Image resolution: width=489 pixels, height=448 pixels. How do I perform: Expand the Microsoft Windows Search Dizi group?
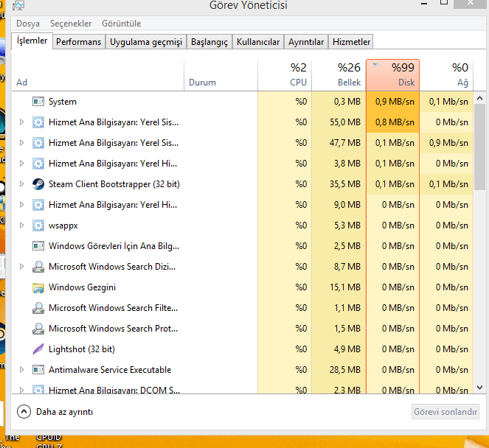[21, 267]
